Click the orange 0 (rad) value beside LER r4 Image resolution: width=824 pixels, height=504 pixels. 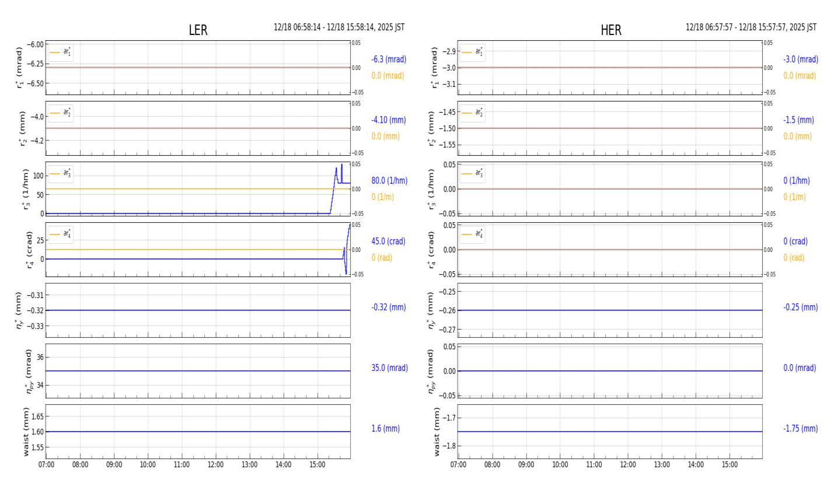(382, 258)
